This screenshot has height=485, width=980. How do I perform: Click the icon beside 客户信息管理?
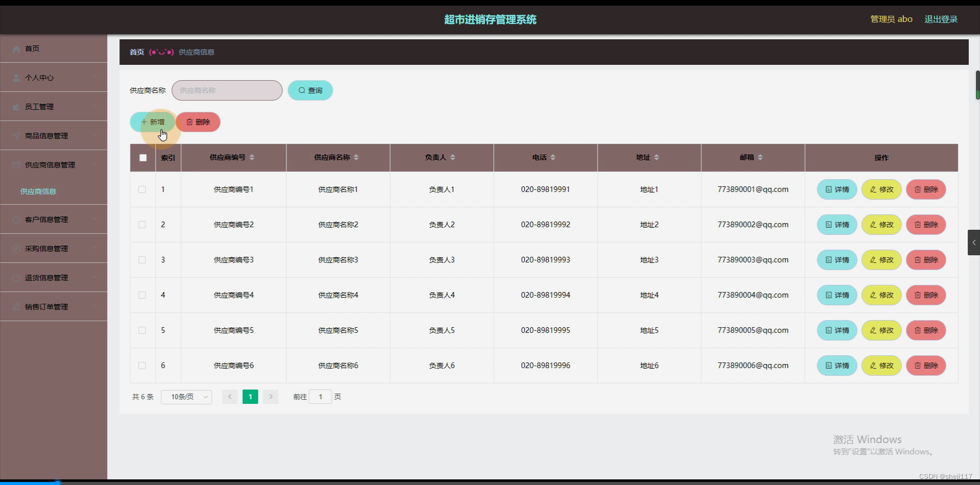tap(16, 220)
